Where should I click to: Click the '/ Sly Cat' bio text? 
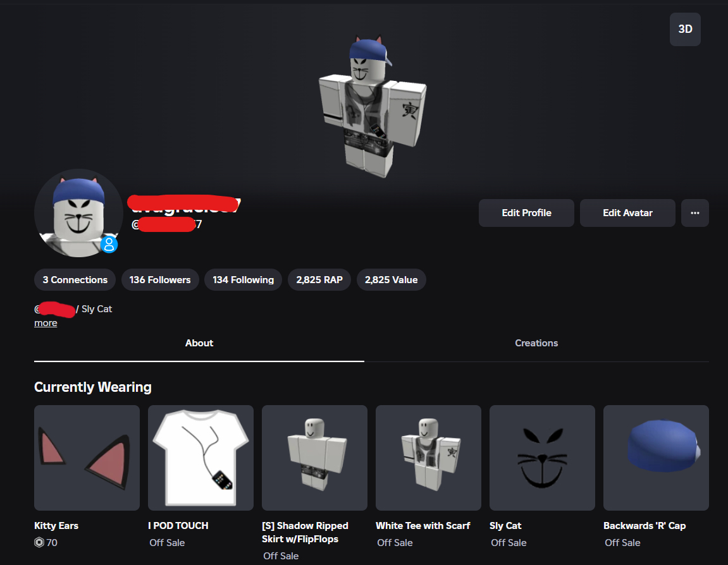(x=94, y=309)
